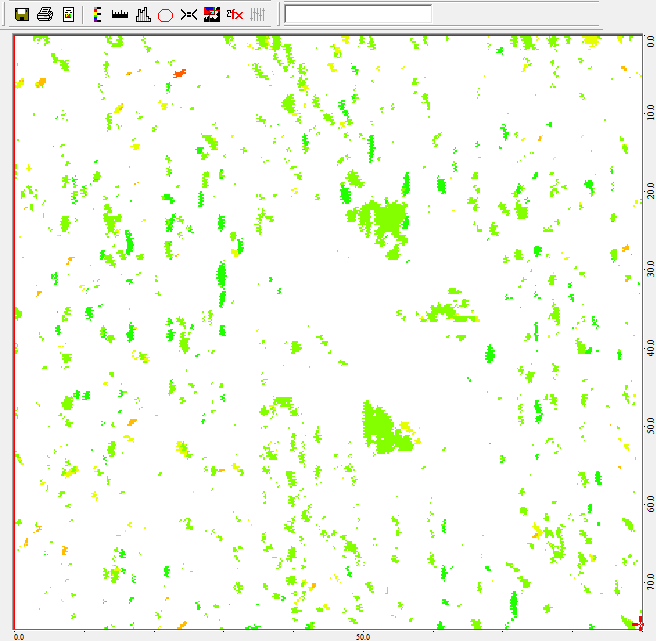This screenshot has width=656, height=641.
Task: Open the color scale legend tool
Action: click(97, 14)
